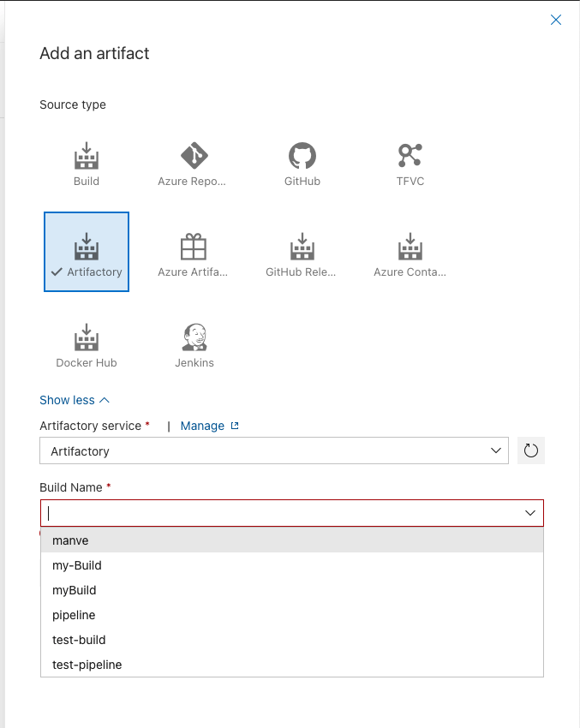Click the selected Artifactory source tile
Image resolution: width=580 pixels, height=728 pixels.
(87, 252)
